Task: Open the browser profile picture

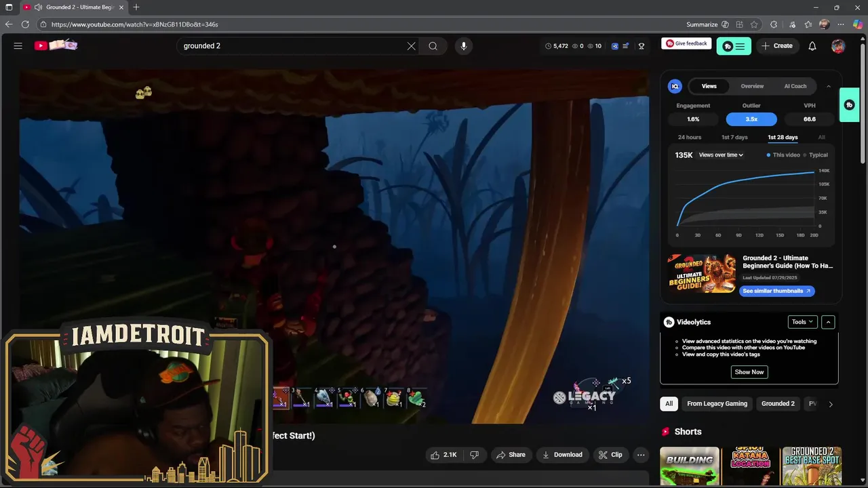Action: (x=824, y=24)
